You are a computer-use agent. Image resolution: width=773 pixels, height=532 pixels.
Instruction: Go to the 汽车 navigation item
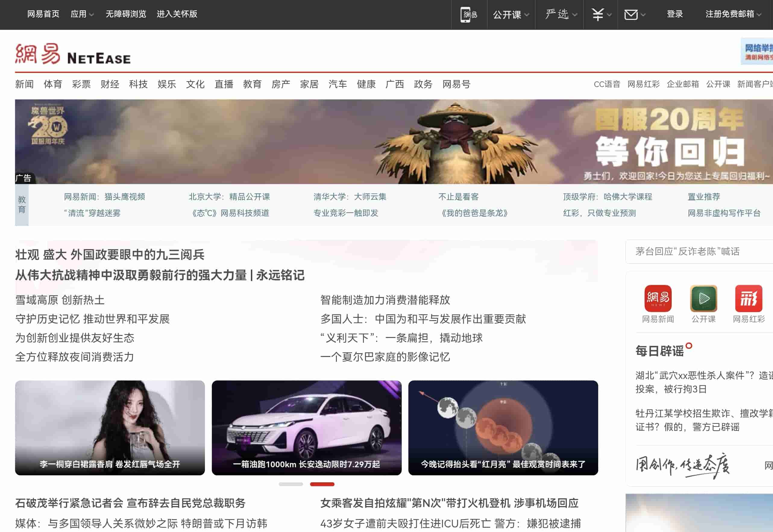coord(338,84)
